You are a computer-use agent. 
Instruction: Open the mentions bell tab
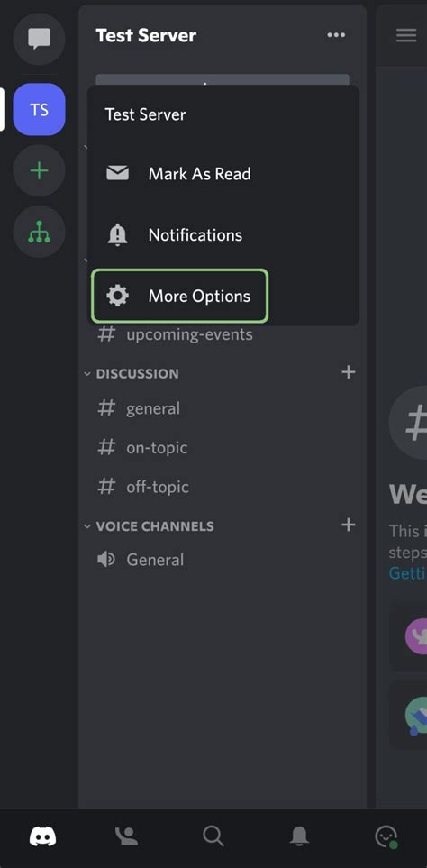pyautogui.click(x=299, y=836)
